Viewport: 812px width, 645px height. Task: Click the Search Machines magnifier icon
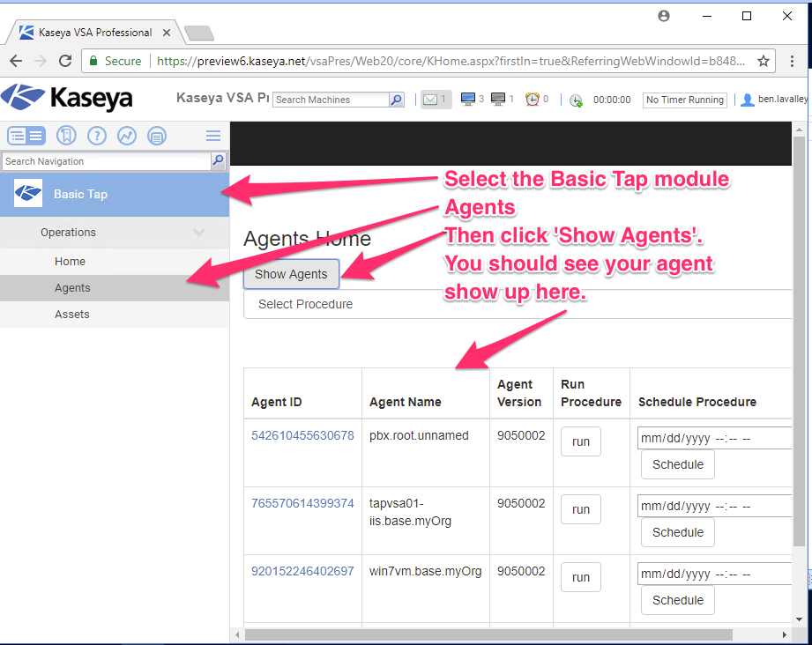[397, 100]
